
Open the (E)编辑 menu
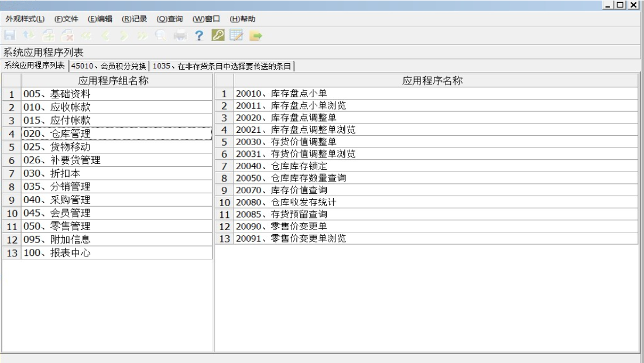[x=100, y=19]
